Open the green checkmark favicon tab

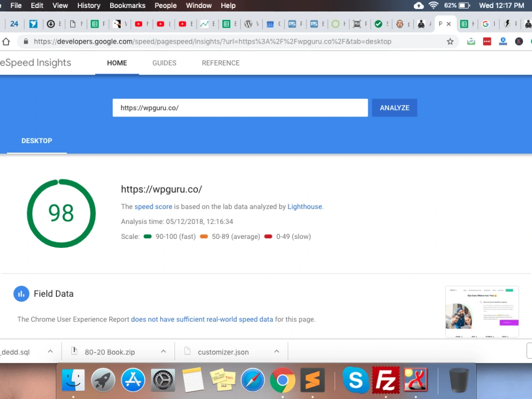point(378,24)
